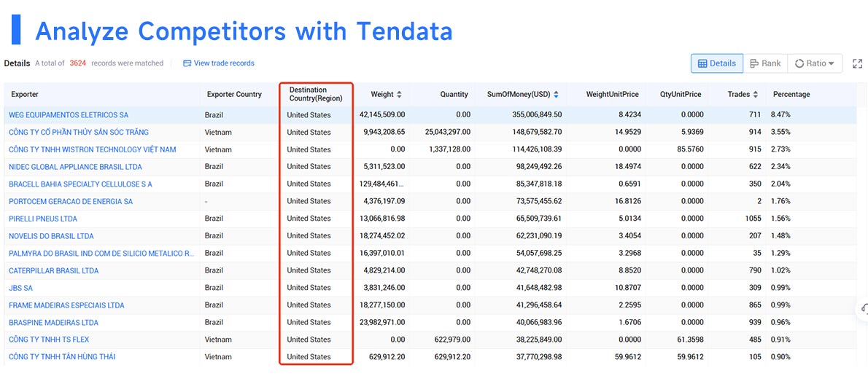Sort by Trades column arrows
The height and width of the screenshot is (376, 868).
756,95
